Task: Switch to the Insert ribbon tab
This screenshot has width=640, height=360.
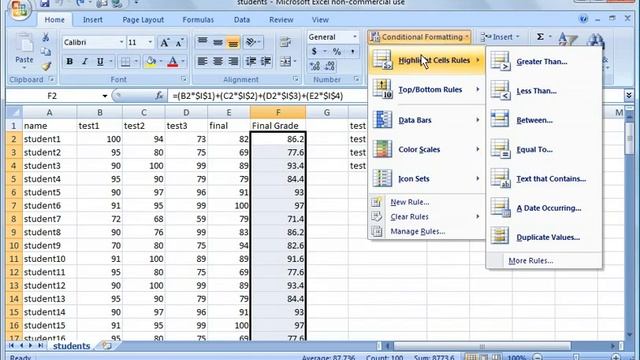Action: click(93, 20)
